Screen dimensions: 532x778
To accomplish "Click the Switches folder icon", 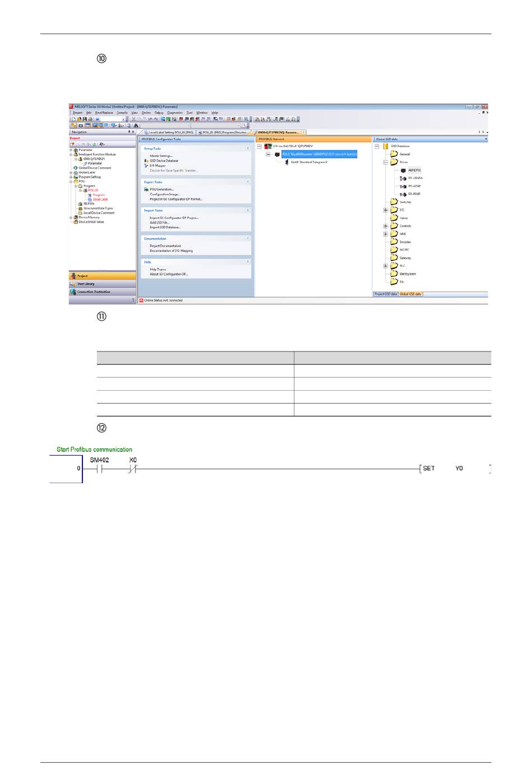I will (394, 202).
